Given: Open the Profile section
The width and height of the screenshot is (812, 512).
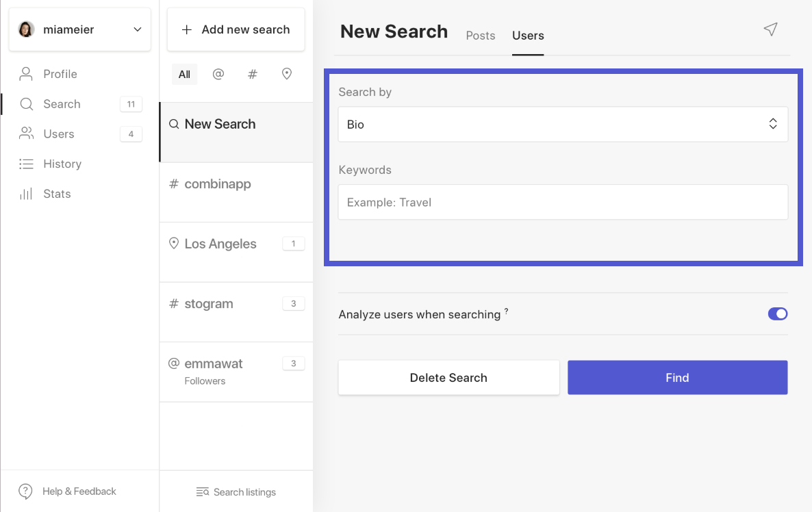Looking at the screenshot, I should (60, 74).
